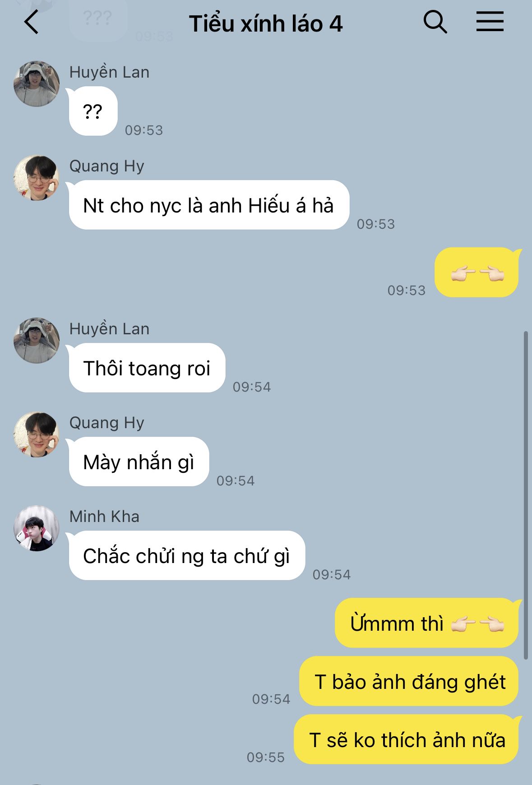Select the "Thôi toang roi" message
Screen dimensions: 532x785
click(147, 368)
